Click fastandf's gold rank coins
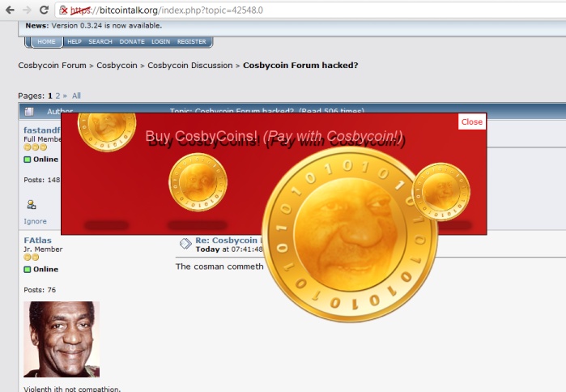566x392 pixels. tap(35, 147)
